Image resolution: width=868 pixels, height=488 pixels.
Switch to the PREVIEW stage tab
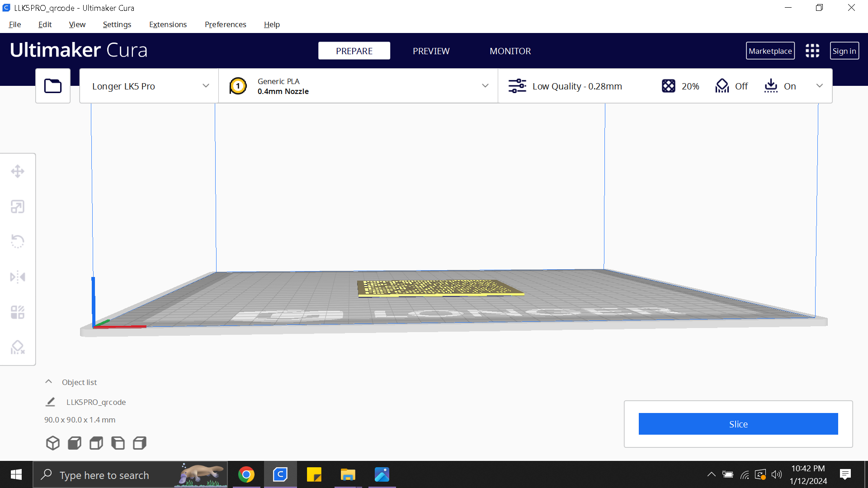(431, 51)
